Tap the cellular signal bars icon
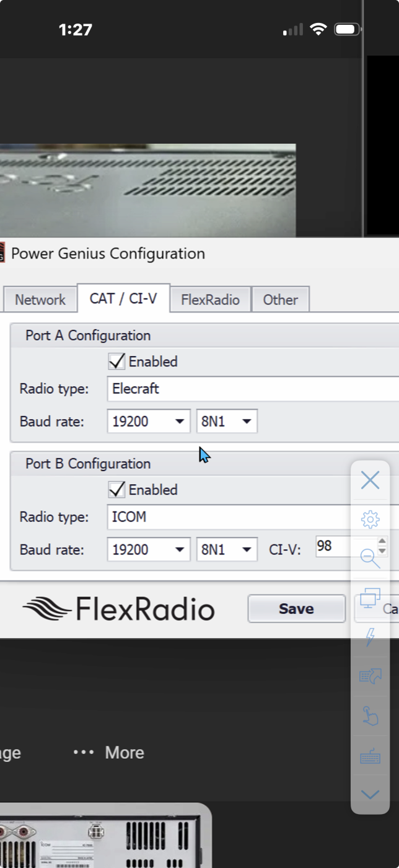The image size is (399, 868). pyautogui.click(x=293, y=30)
